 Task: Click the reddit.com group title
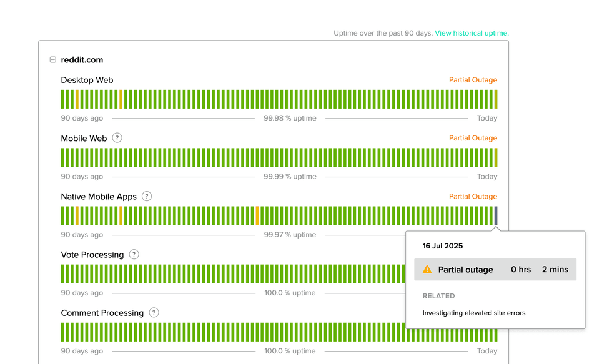(82, 60)
